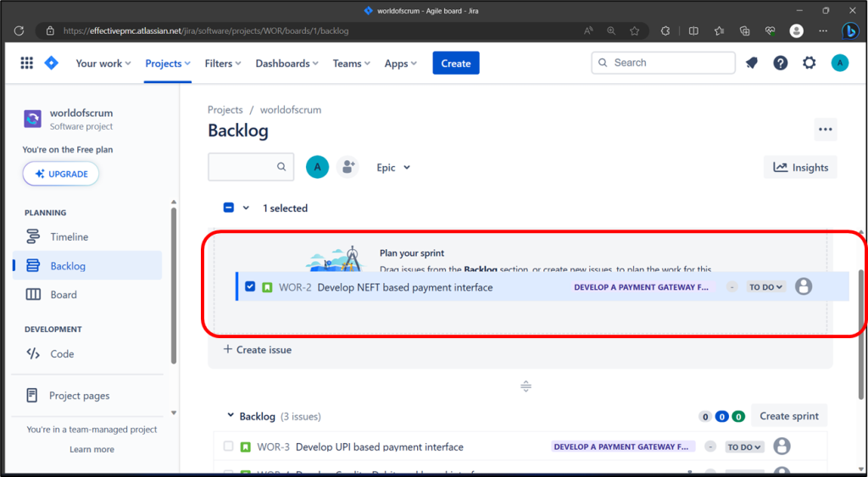Filter by assignee avatar A in Backlog
This screenshot has height=477, width=868.
click(x=317, y=167)
